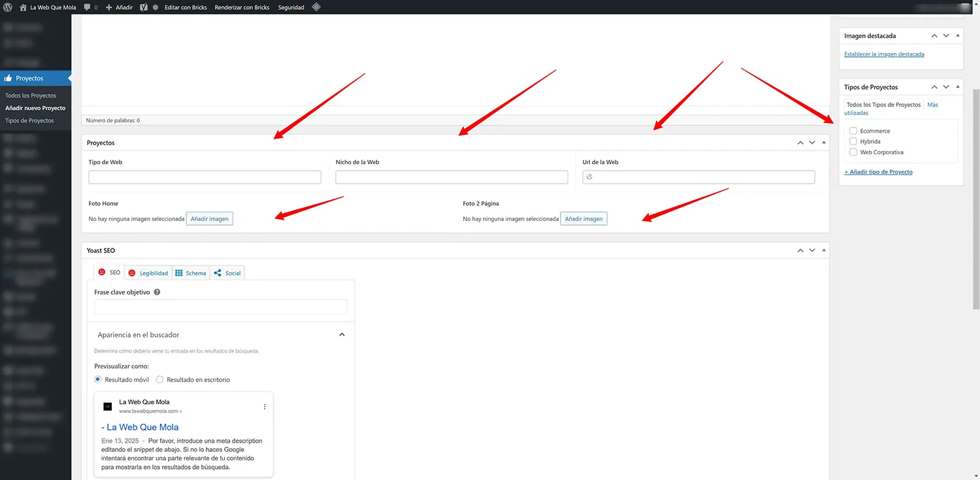Switch to the Legibilidad tab
Screen dimensions: 980x480
coord(148,273)
